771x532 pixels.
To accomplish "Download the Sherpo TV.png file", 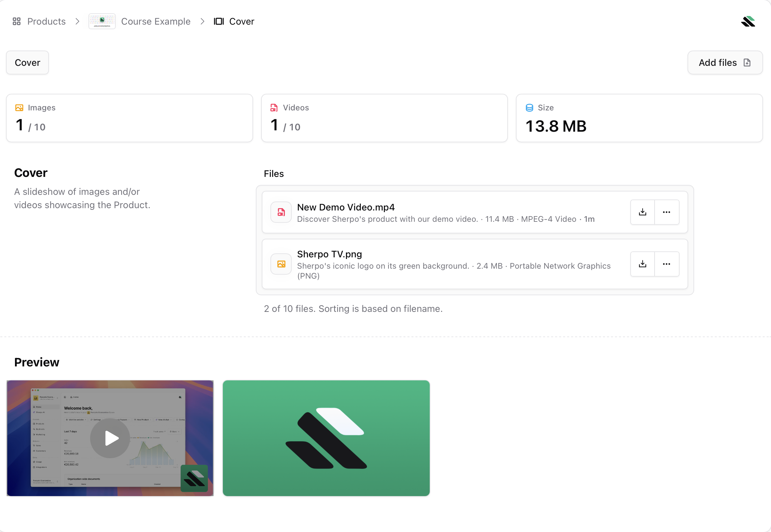I will tap(642, 264).
